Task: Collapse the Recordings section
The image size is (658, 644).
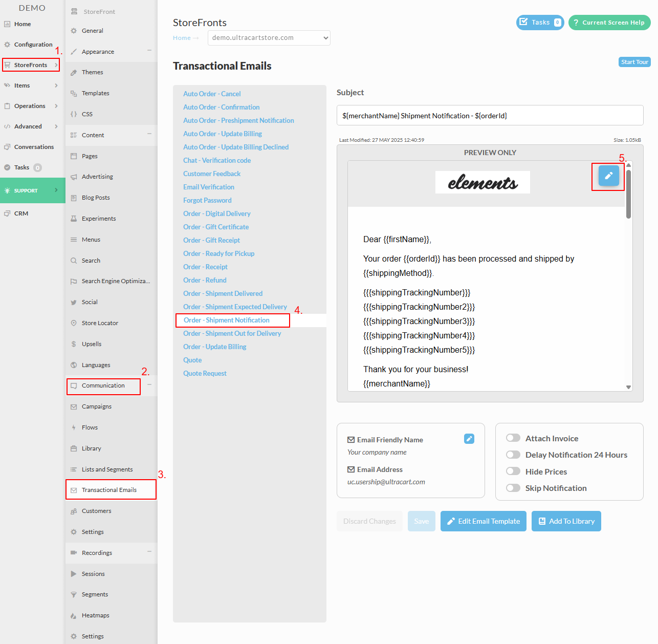Action: [x=149, y=551]
